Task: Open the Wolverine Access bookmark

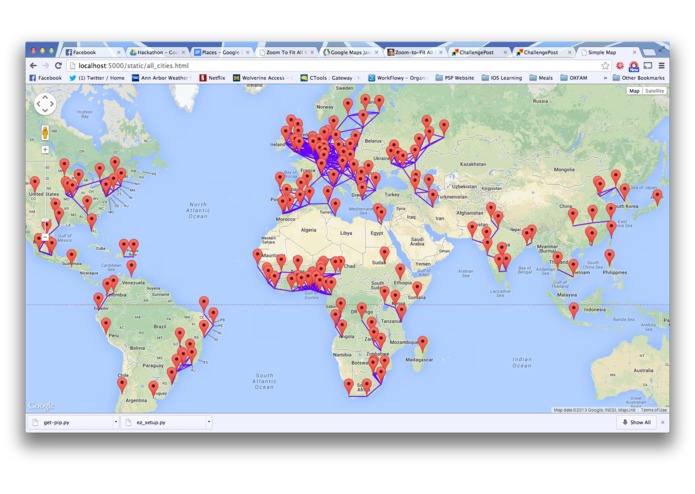Action: pyautogui.click(x=262, y=78)
